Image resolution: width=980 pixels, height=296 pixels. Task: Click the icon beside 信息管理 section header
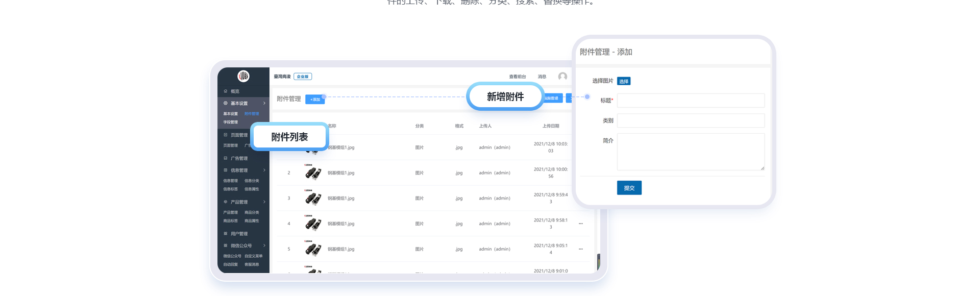click(226, 170)
